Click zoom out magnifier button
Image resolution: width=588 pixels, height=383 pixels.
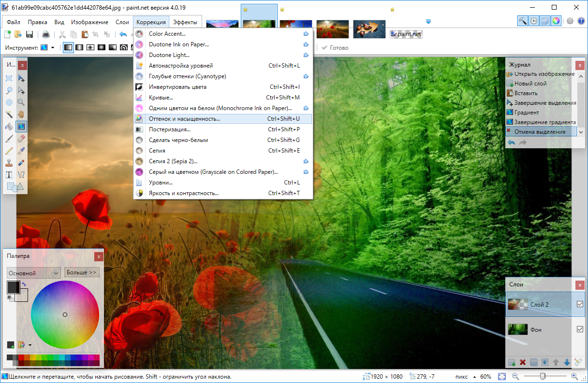point(515,377)
